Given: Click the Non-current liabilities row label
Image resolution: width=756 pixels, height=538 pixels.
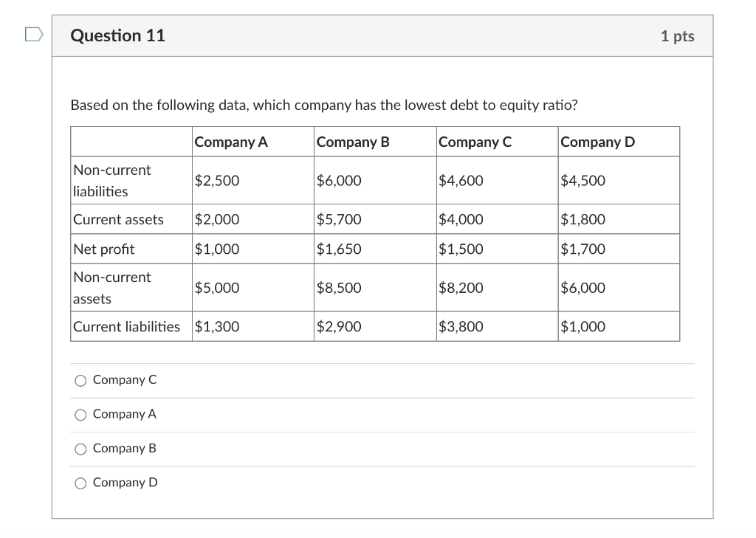Looking at the screenshot, I should (111, 180).
